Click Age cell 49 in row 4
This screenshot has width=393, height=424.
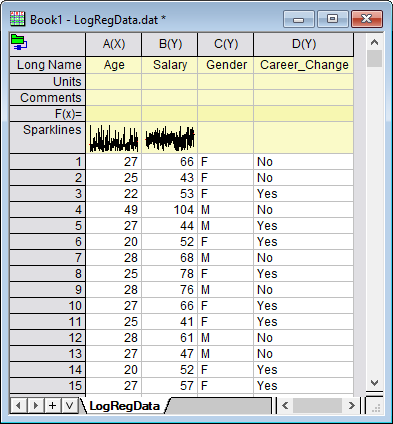pyautogui.click(x=114, y=210)
